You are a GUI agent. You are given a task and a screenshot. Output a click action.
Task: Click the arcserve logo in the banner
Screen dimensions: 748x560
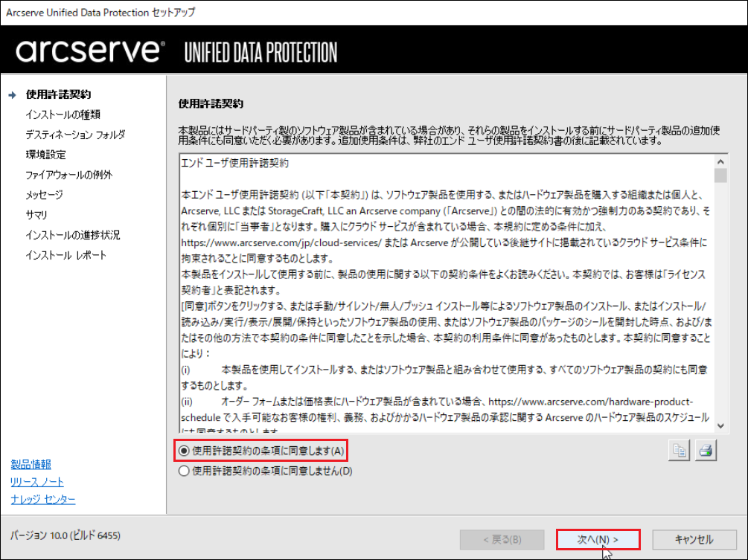pos(91,51)
